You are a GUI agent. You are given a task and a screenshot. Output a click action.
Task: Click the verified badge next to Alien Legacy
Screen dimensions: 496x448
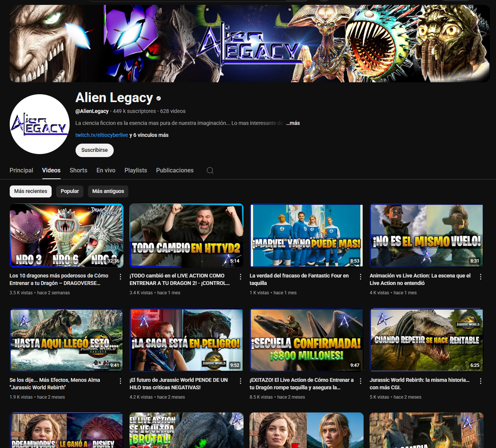(159, 98)
